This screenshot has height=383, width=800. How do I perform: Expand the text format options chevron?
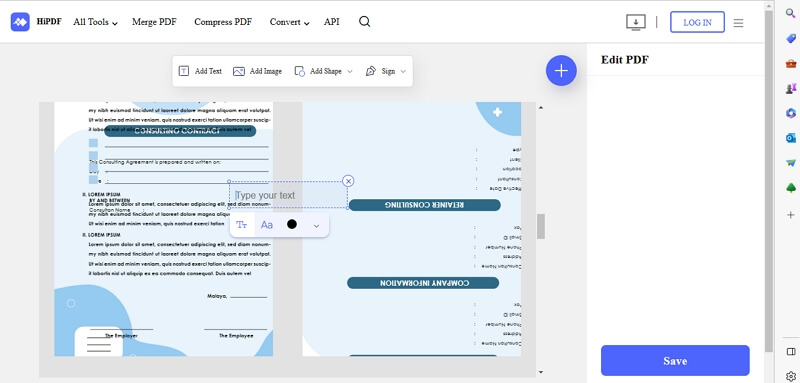316,226
